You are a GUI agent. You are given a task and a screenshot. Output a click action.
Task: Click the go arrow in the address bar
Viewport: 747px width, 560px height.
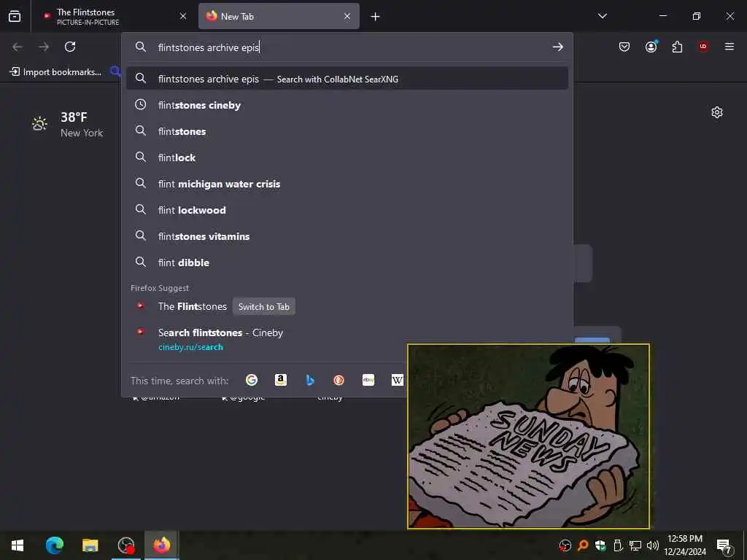pyautogui.click(x=557, y=47)
